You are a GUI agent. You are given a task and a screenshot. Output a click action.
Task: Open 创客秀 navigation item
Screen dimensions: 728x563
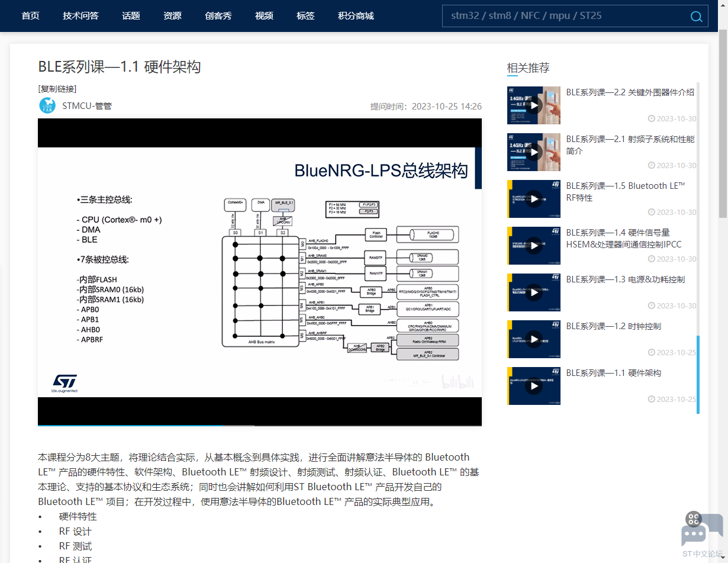[218, 16]
